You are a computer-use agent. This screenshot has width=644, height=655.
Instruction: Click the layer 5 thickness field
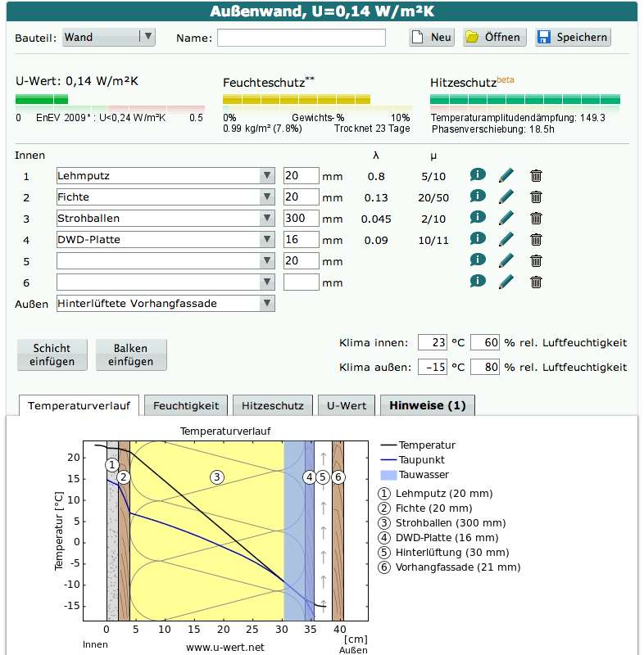[x=301, y=261]
